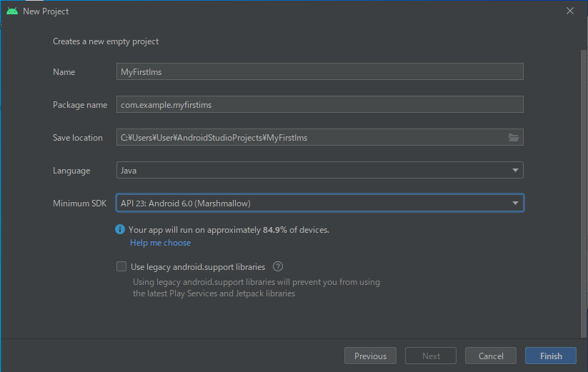Expand the Language dropdown arrow
The height and width of the screenshot is (372, 588).
[515, 170]
